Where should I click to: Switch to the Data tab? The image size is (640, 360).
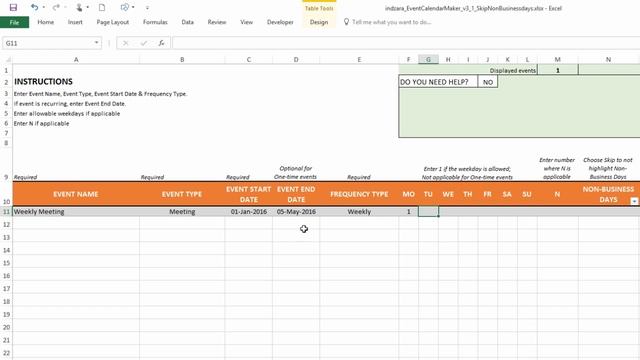tap(188, 22)
